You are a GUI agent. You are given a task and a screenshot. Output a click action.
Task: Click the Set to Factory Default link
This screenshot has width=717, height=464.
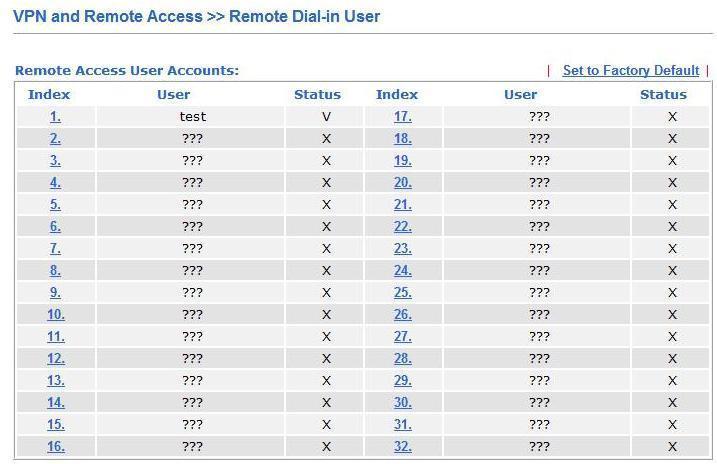coord(631,70)
